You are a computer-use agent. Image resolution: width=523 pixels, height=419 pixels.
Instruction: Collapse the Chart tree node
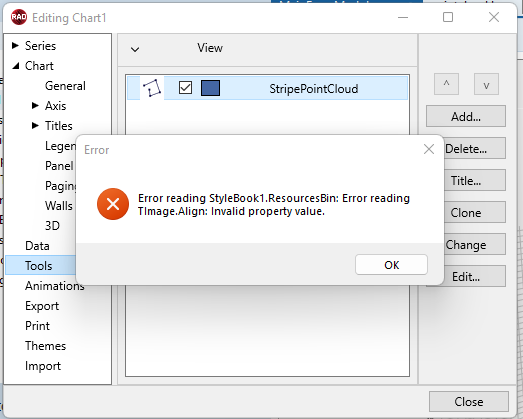tap(15, 66)
